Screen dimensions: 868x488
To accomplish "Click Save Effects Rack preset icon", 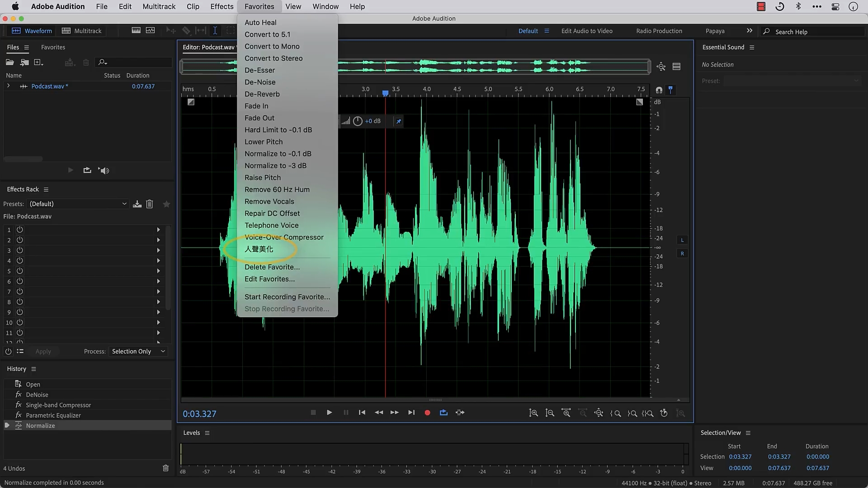I will point(137,204).
